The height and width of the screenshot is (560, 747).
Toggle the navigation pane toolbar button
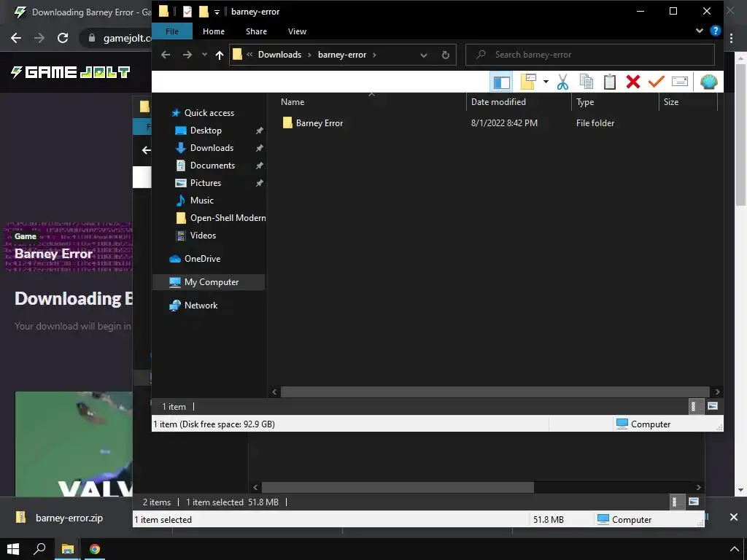[501, 82]
